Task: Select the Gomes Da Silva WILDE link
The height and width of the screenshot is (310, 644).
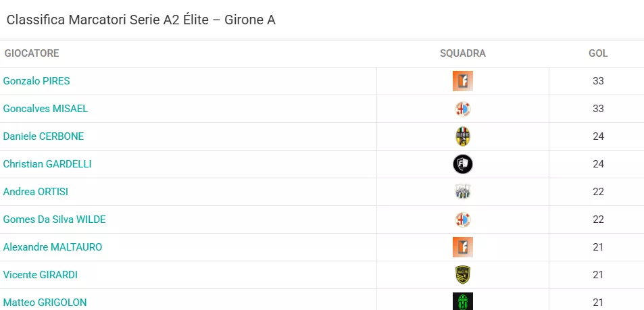Action: click(x=55, y=219)
